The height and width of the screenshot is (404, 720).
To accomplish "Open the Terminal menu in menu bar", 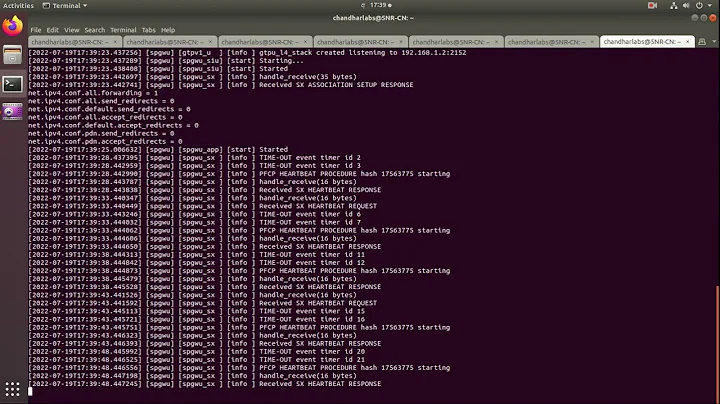I will 123,30.
